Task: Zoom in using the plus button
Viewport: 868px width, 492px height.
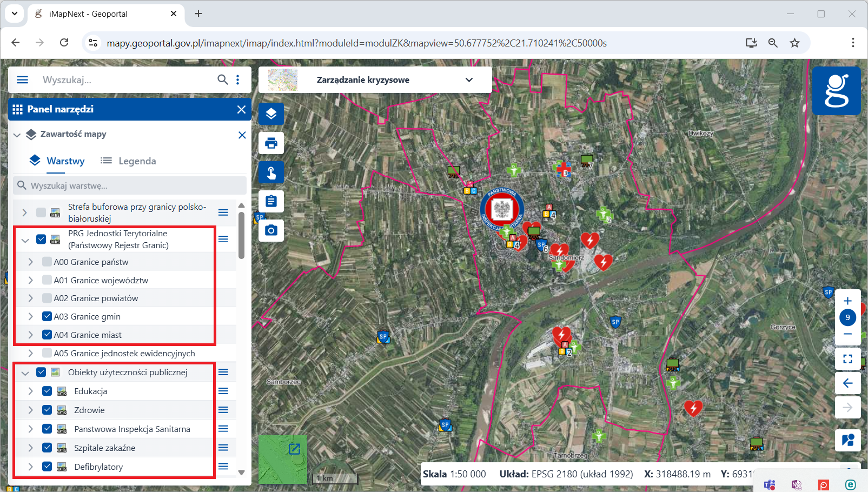Action: [x=847, y=301]
